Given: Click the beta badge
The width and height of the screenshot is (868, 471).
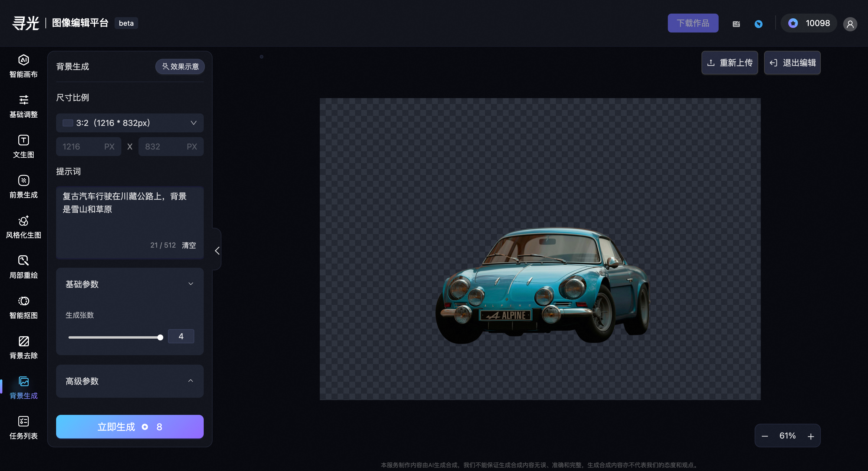Looking at the screenshot, I should click(x=126, y=23).
